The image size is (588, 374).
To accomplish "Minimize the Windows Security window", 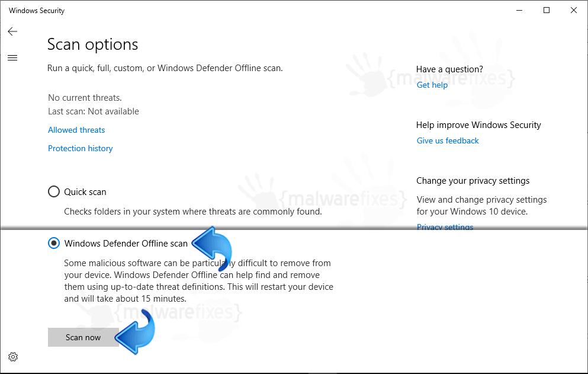I will (519, 10).
